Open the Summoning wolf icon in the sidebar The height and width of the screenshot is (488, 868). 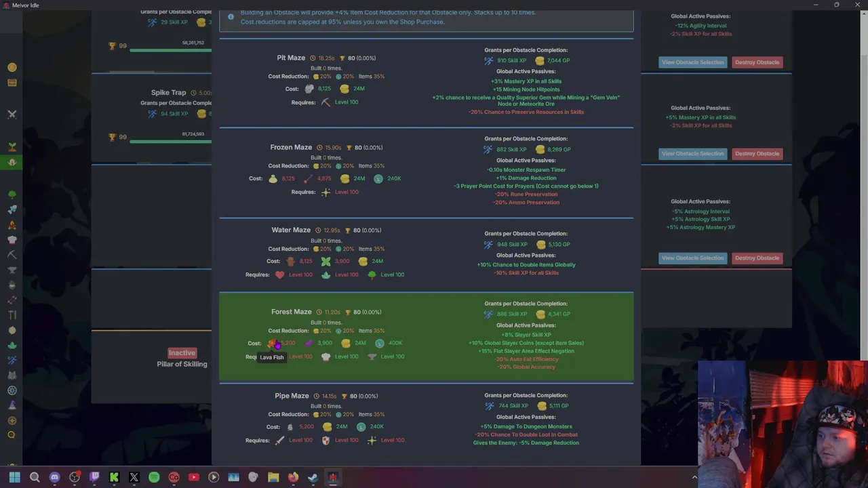pyautogui.click(x=12, y=375)
